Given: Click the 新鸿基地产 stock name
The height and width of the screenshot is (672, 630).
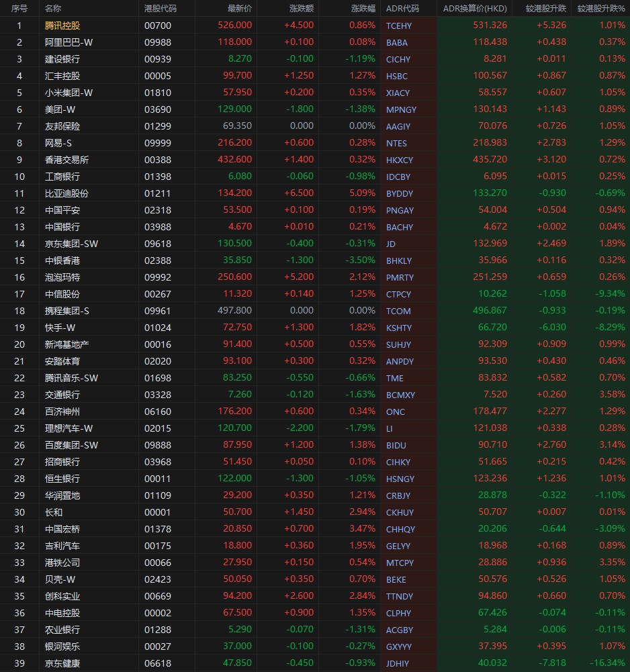Looking at the screenshot, I should [x=66, y=344].
